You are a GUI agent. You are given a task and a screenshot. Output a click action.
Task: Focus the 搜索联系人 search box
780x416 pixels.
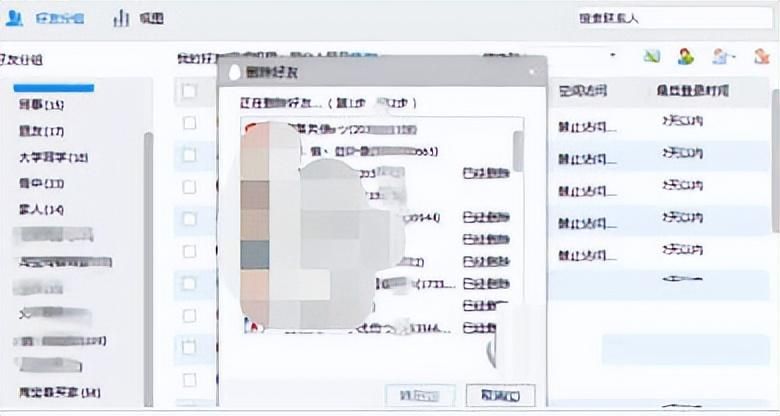(675, 19)
